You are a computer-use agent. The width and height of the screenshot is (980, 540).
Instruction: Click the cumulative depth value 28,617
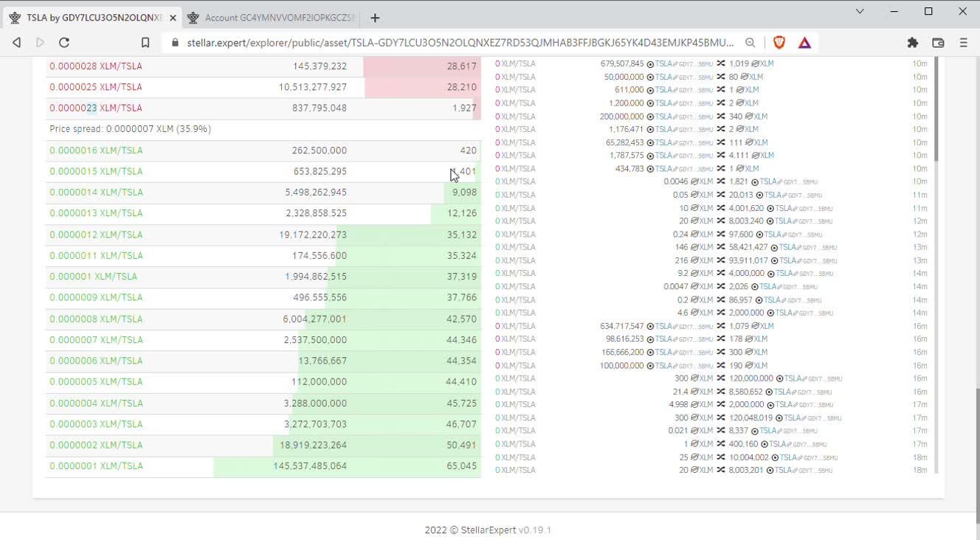point(462,66)
